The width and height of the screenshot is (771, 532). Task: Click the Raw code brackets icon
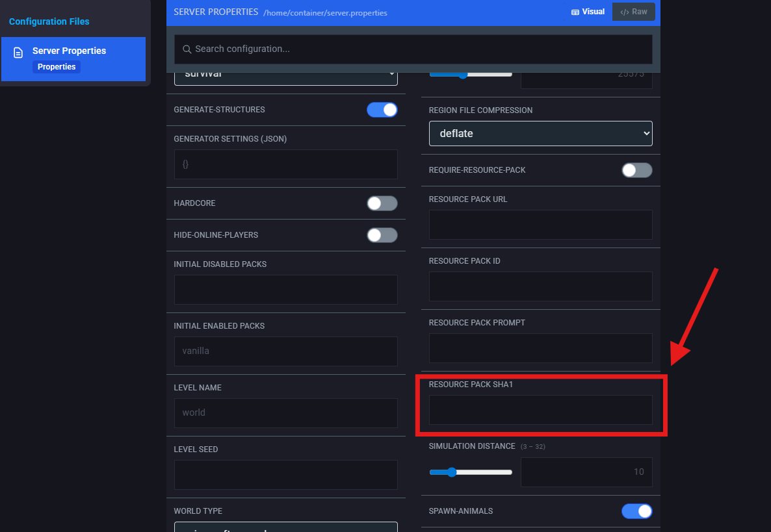(x=625, y=12)
